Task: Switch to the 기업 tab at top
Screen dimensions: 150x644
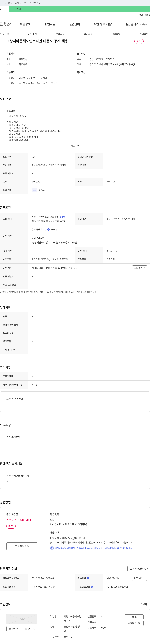Action: tap(19, 9)
